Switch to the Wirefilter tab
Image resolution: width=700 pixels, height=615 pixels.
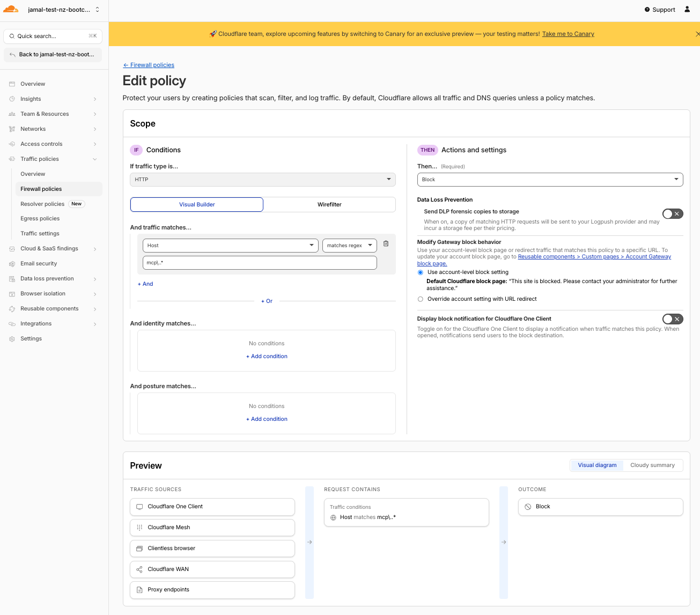tap(329, 204)
